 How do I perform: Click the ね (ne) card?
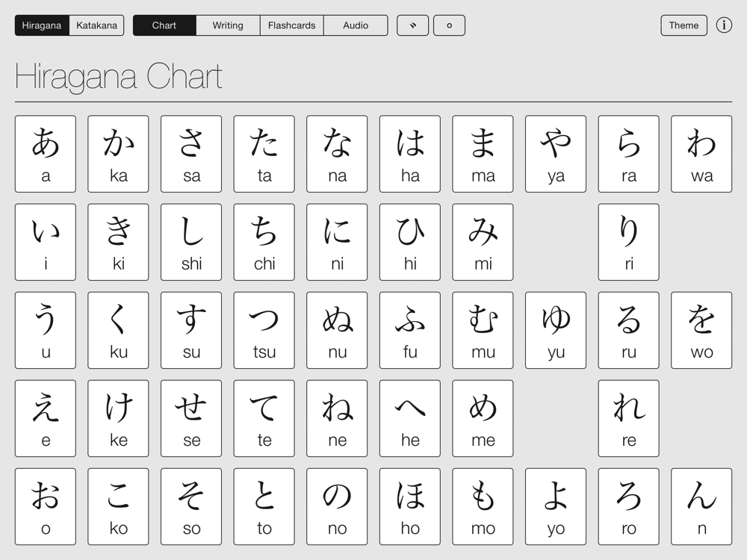(x=337, y=418)
